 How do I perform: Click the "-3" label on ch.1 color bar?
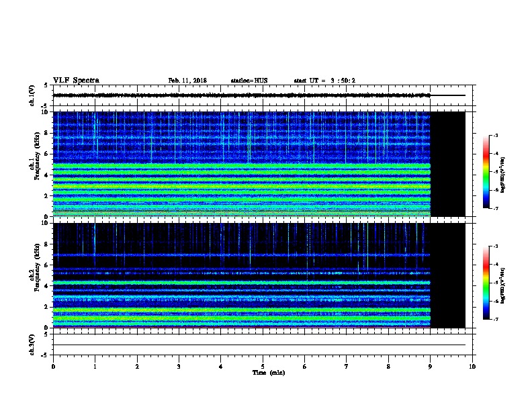[496, 136]
